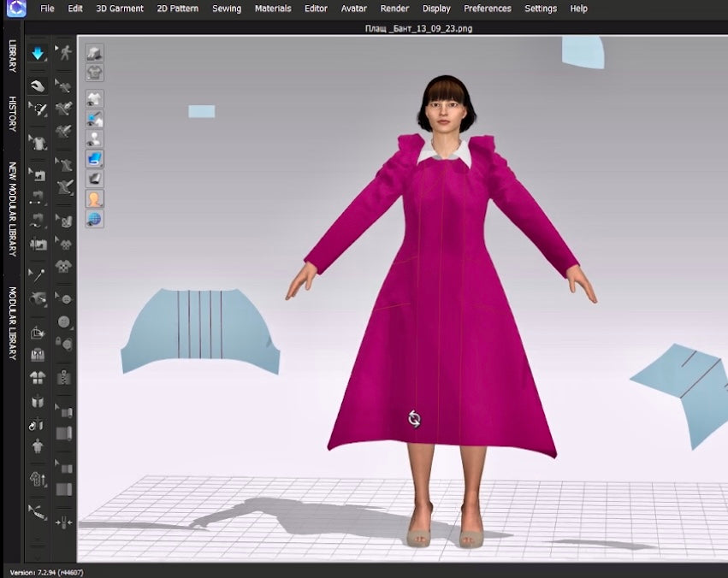
Task: Open the Materials menu
Action: 273,9
